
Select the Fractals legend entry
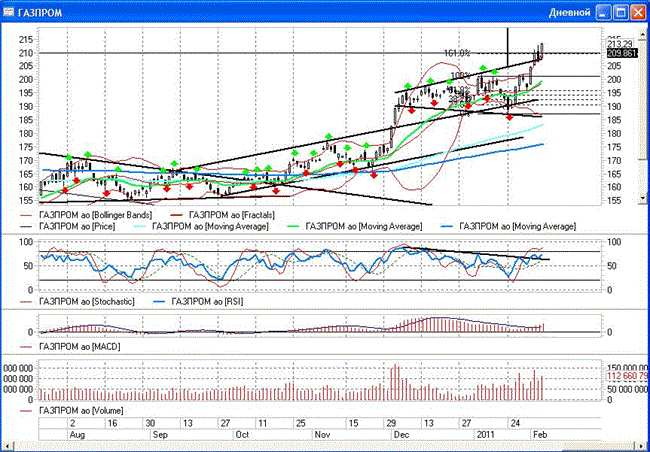223,215
